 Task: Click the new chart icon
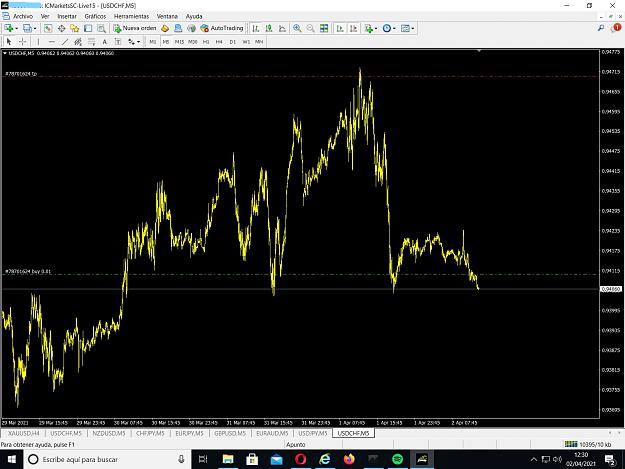pos(8,28)
